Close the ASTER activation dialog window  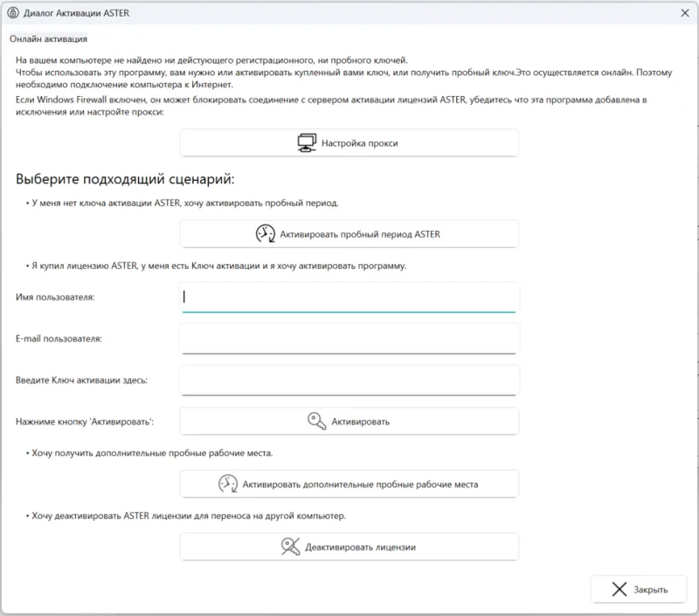pos(687,13)
